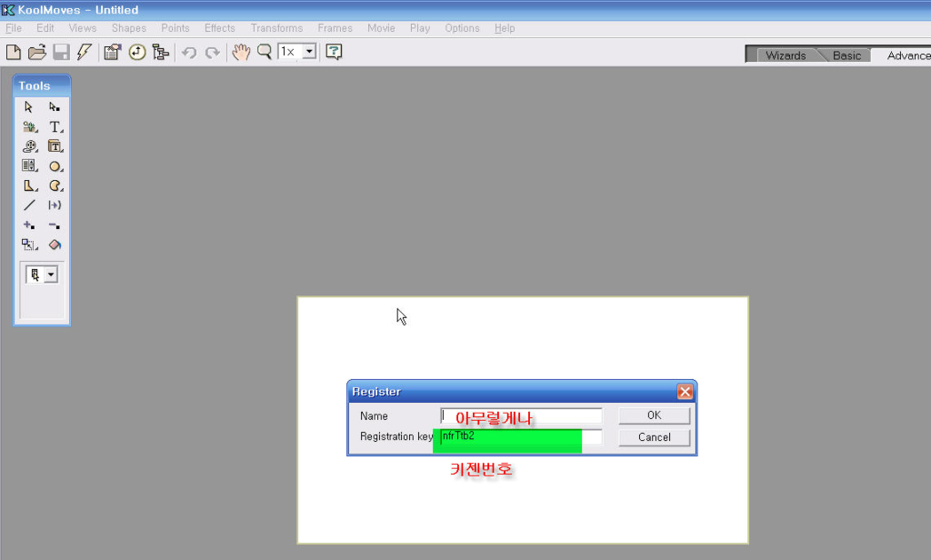Click the New document icon
The image size is (931, 560).
13,52
